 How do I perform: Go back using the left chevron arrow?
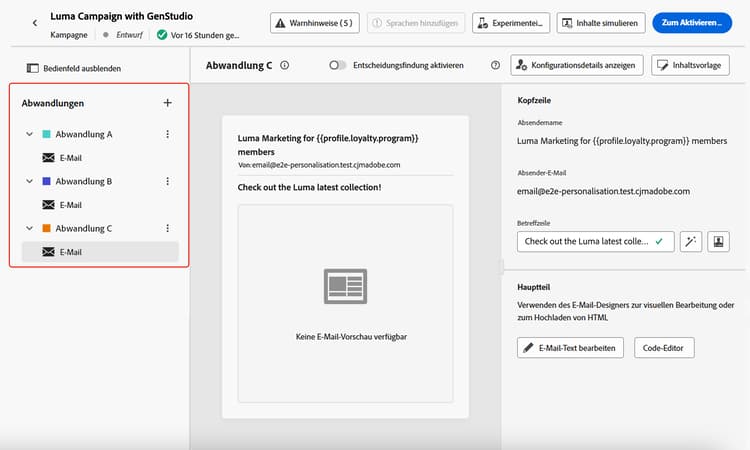[x=35, y=22]
